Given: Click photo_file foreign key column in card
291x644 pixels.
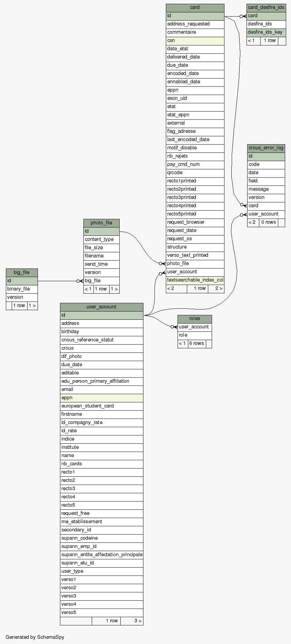Looking at the screenshot, I should (x=195, y=264).
